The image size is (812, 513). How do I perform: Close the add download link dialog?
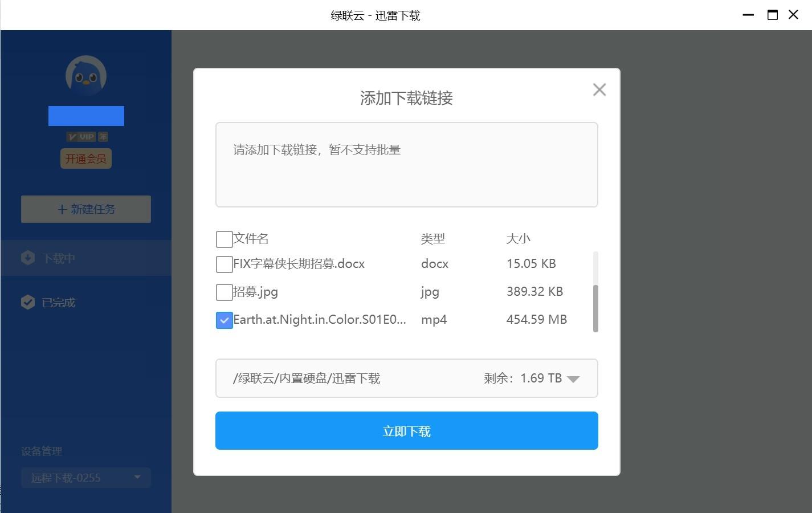click(599, 90)
